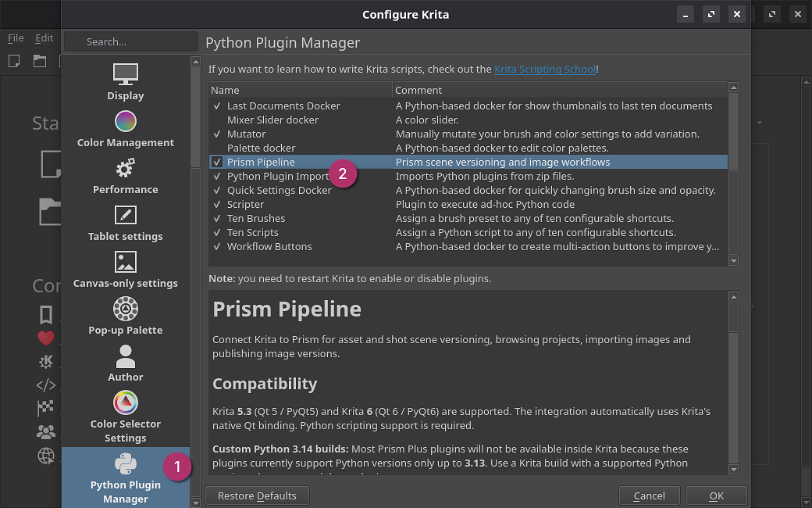Image resolution: width=812 pixels, height=508 pixels.
Task: Uncheck the Ten Brushes plugin
Action: coord(217,218)
